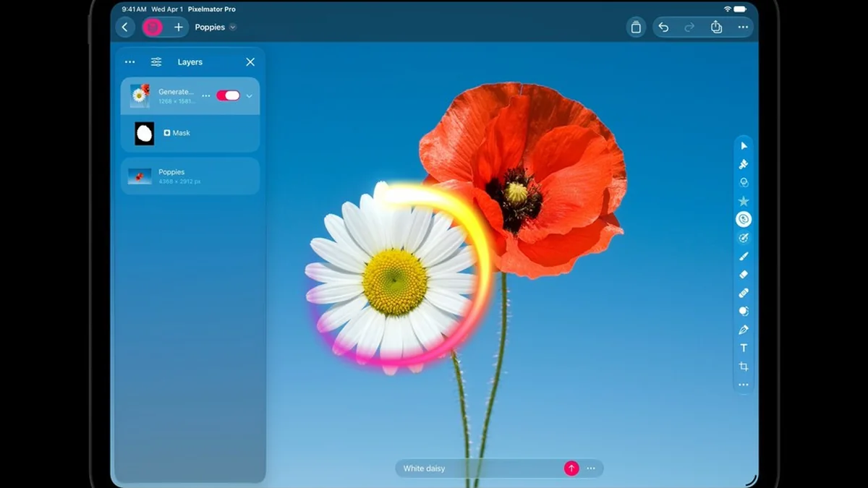The height and width of the screenshot is (488, 868).
Task: Select the Eraser tool
Action: coord(744,275)
